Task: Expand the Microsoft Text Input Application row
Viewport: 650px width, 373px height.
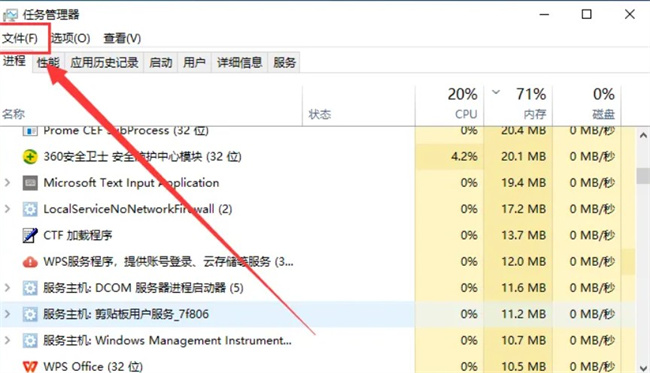Action: [7, 183]
